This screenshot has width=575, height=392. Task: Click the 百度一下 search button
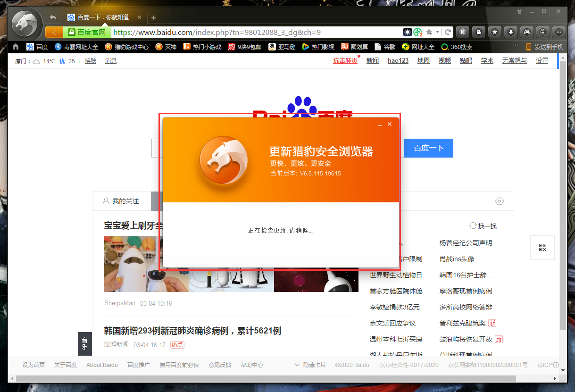click(428, 148)
